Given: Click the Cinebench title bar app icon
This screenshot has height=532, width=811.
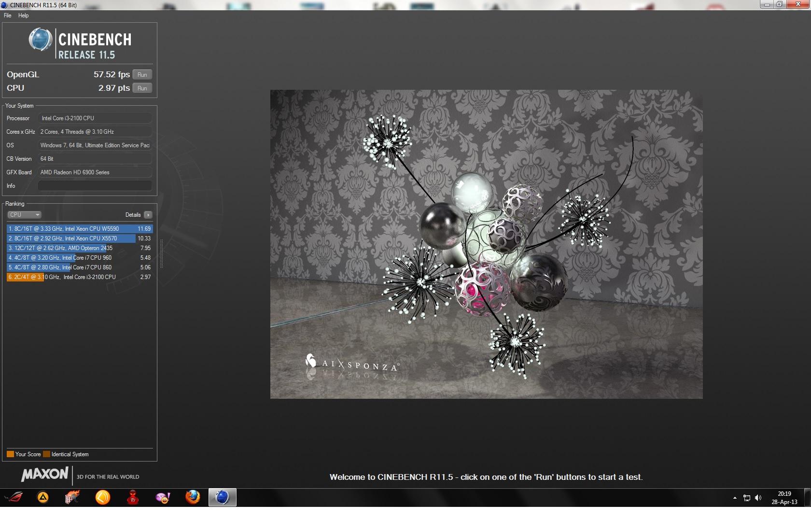Looking at the screenshot, I should (4, 5).
